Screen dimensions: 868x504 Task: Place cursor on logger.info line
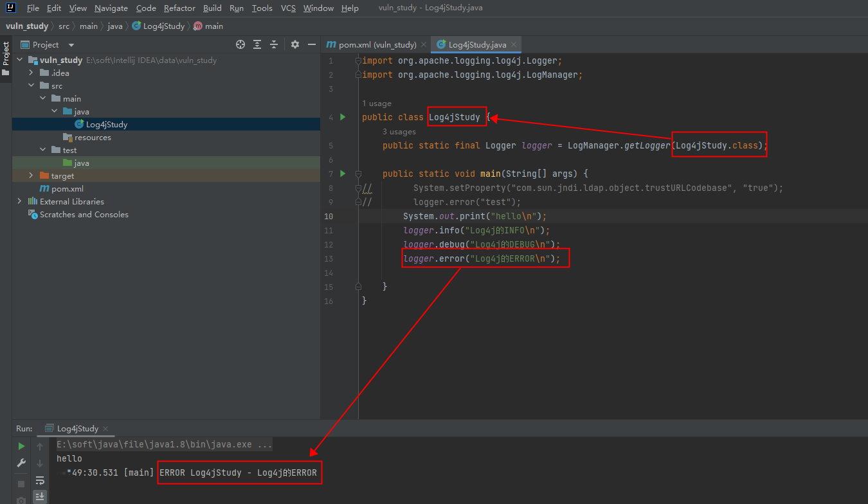pyautogui.click(x=476, y=230)
